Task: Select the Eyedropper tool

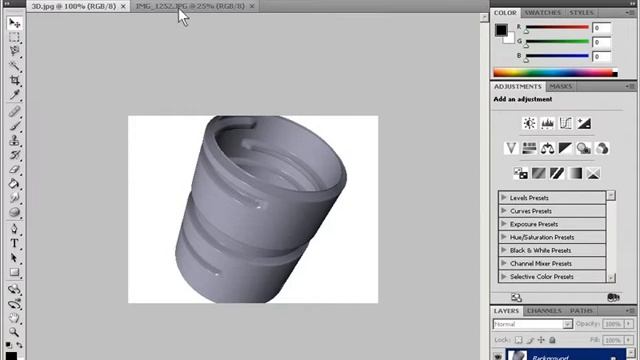Action: (14, 94)
